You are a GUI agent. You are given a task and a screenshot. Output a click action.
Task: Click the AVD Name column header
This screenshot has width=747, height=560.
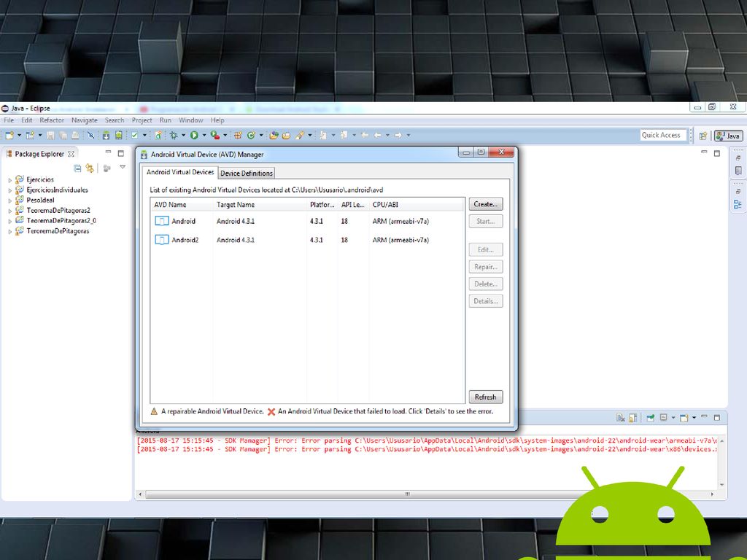pos(182,205)
